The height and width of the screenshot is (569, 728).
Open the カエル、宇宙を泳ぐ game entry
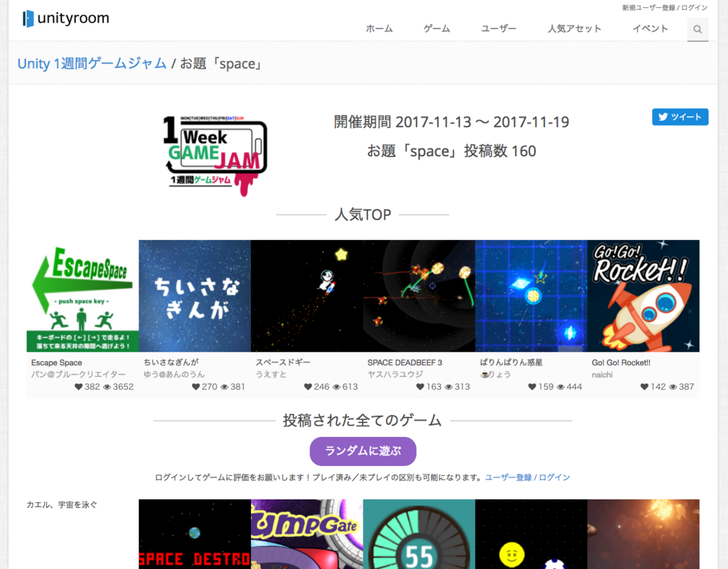point(62,504)
